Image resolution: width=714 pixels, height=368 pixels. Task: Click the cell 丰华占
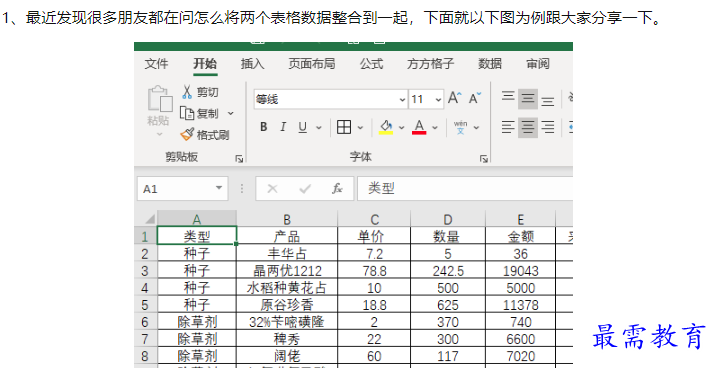[x=287, y=253]
